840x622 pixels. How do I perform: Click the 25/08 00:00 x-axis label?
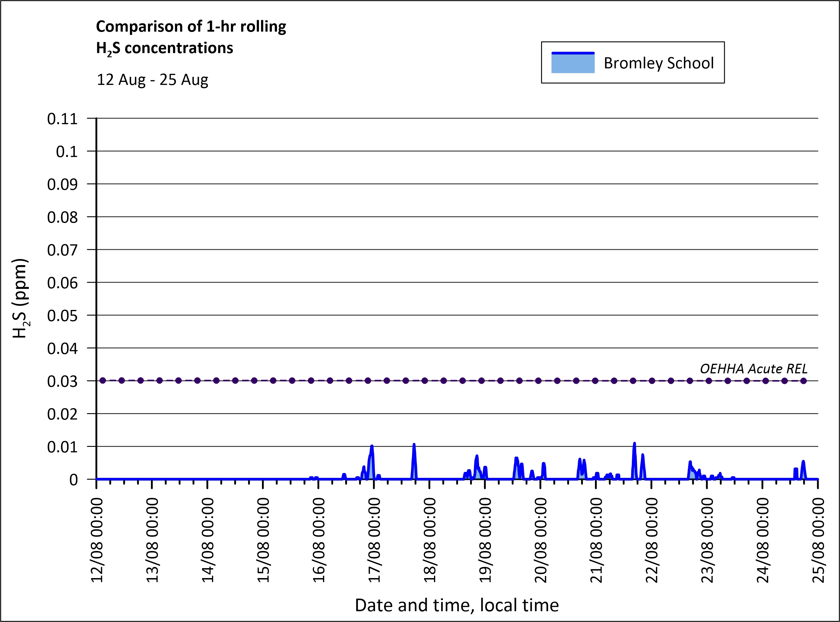(819, 540)
